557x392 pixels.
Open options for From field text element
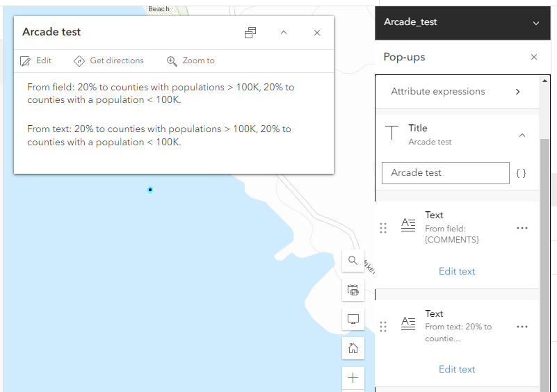point(522,228)
